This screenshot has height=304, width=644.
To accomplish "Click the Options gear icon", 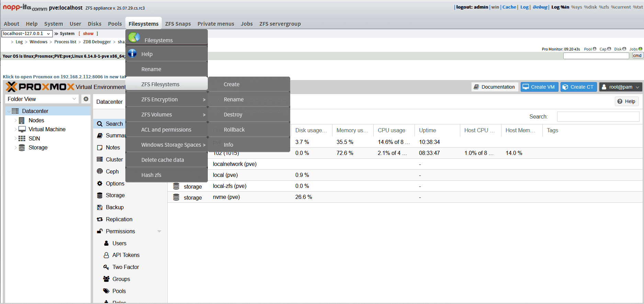I will pos(100,183).
